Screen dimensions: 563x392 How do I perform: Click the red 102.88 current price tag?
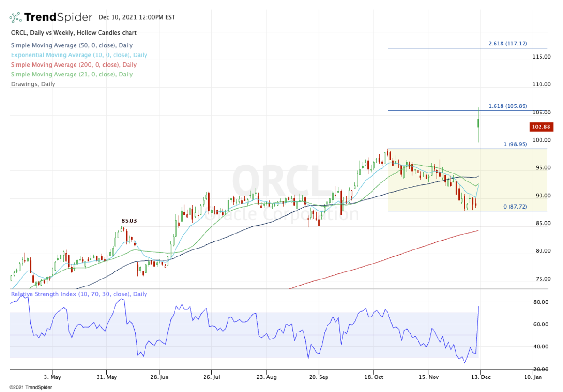[541, 127]
